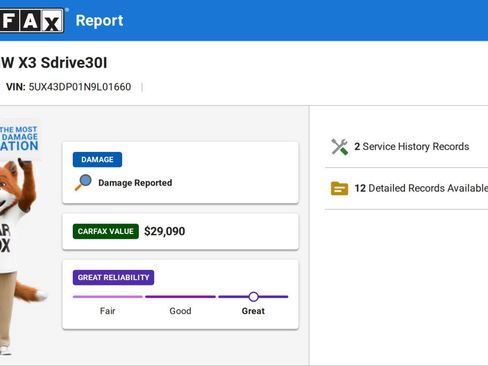Click the 'X3 Sdrive30I' vehicle title

coord(62,63)
